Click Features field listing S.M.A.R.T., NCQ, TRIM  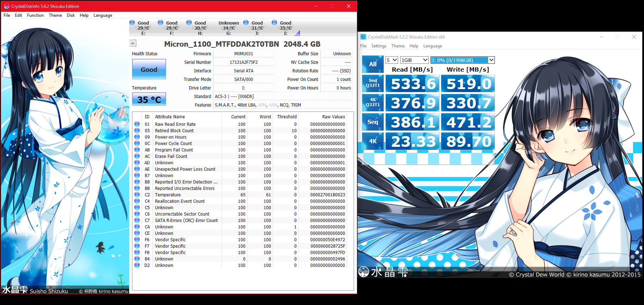(x=283, y=105)
